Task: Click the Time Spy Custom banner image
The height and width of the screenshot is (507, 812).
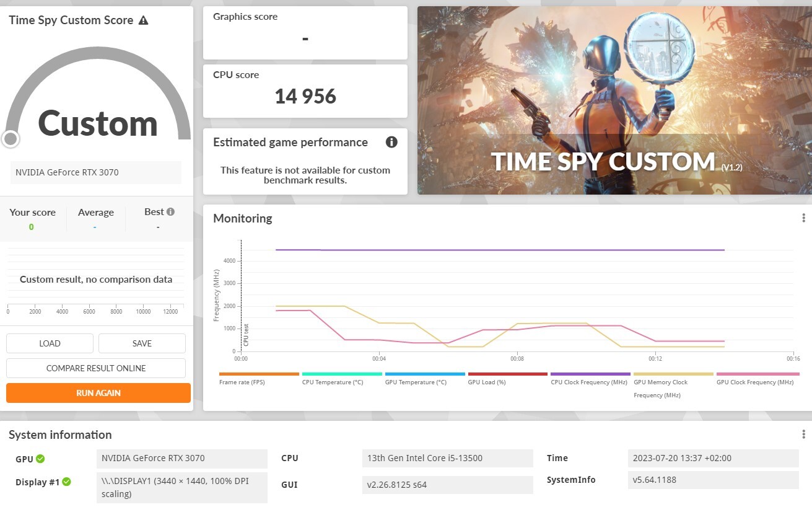Action: click(614, 100)
